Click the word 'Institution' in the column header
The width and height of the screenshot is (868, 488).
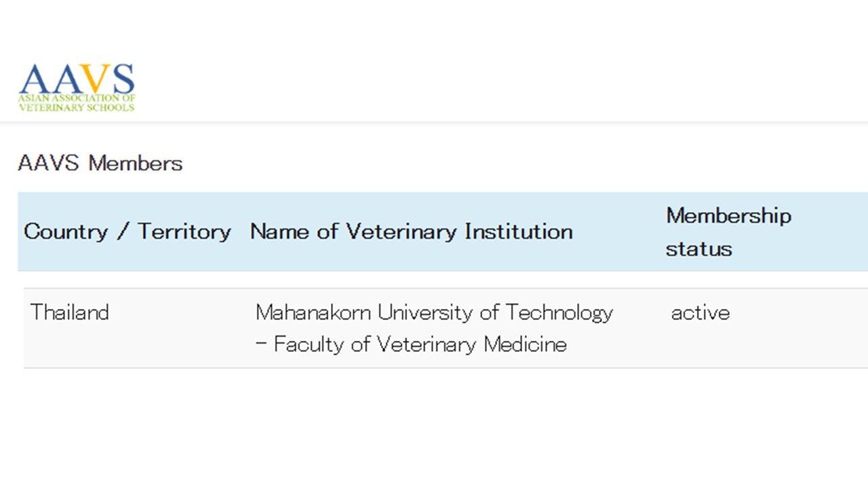(x=519, y=232)
